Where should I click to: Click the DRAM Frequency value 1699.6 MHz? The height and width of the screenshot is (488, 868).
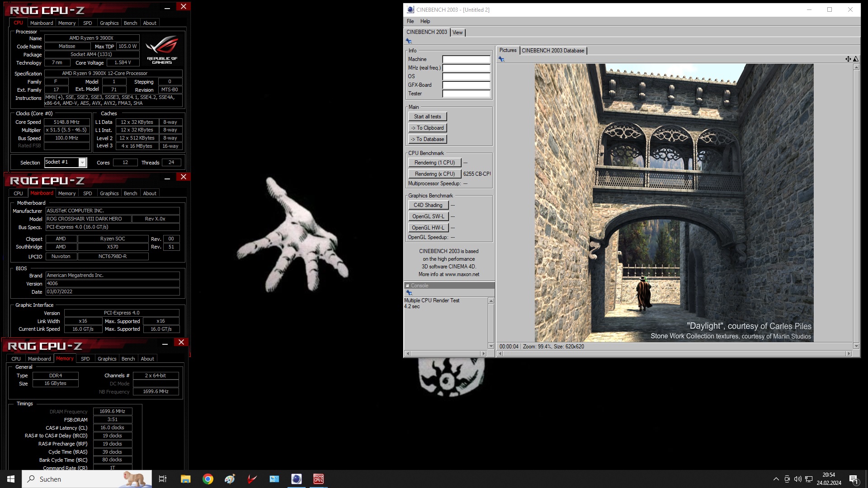pos(113,412)
